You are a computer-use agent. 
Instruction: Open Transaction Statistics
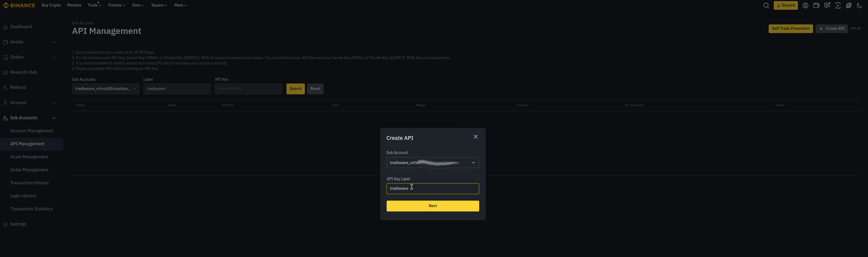coord(32,209)
